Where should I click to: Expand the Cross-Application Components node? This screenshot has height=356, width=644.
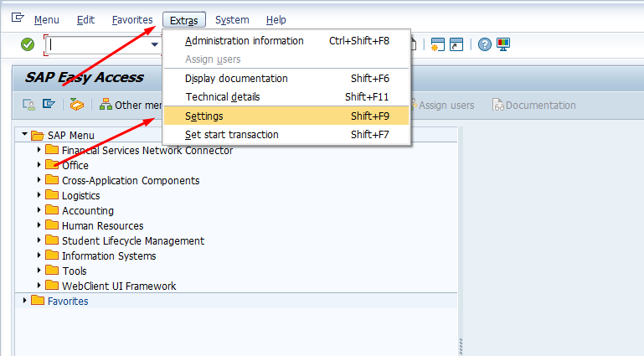39,179
